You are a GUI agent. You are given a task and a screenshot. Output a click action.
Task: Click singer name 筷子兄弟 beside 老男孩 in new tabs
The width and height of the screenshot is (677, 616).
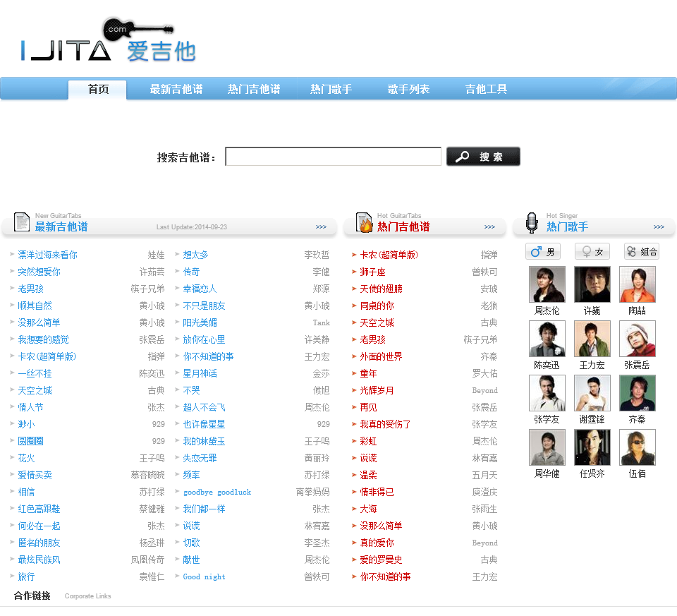tap(147, 289)
